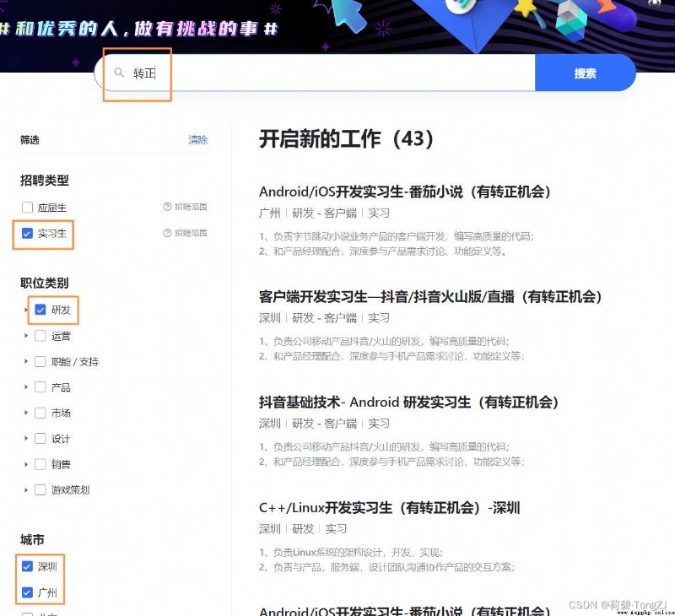Uncheck the 广州 city checkbox
Image resolution: width=675 pixels, height=616 pixels.
[27, 592]
